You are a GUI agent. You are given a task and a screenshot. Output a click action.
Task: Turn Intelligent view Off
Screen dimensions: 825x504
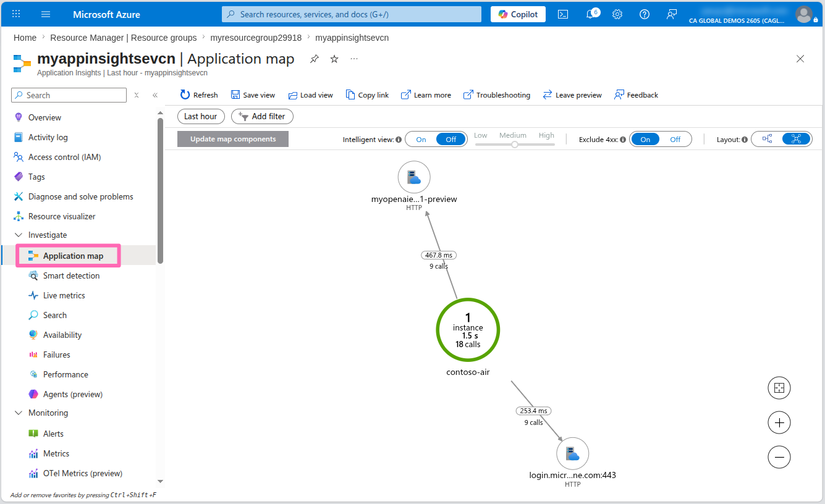(x=451, y=140)
